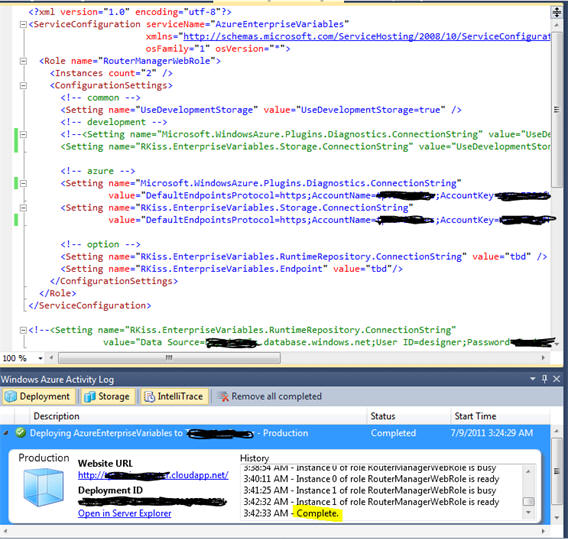Click the History list scrollbar thumb

point(528,501)
